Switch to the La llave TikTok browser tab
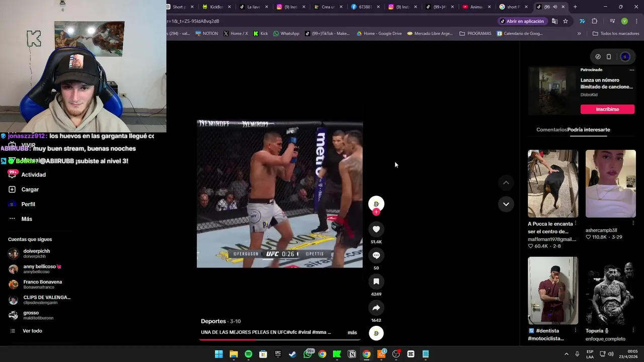The image size is (644, 362). click(x=254, y=7)
